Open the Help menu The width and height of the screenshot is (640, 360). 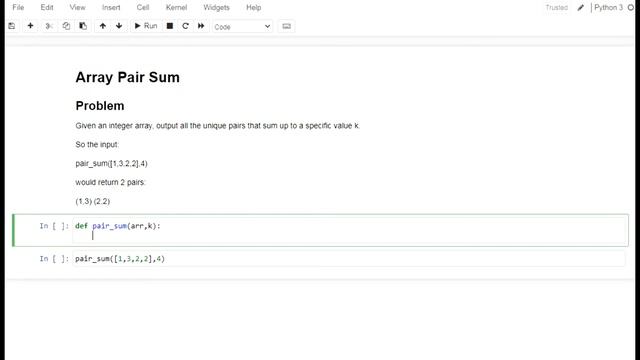click(253, 7)
